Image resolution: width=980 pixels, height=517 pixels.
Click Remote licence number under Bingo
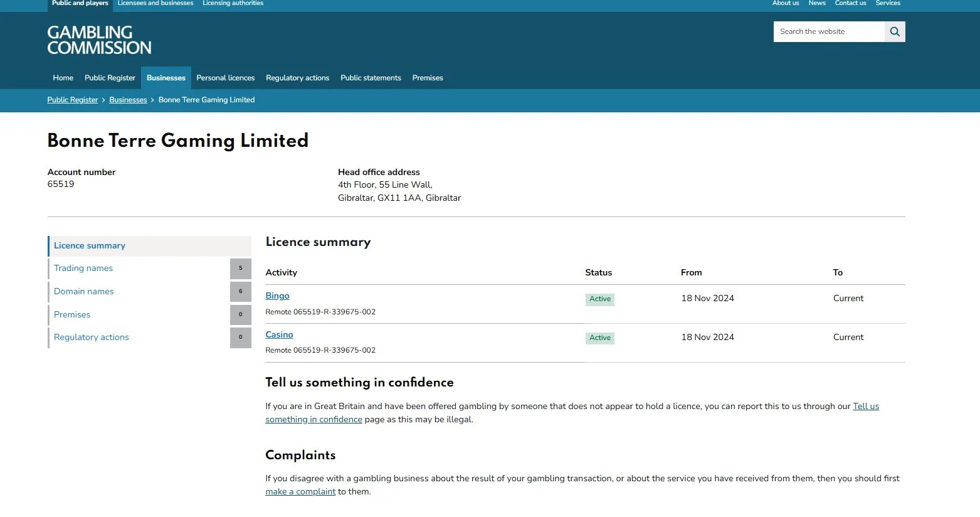320,312
